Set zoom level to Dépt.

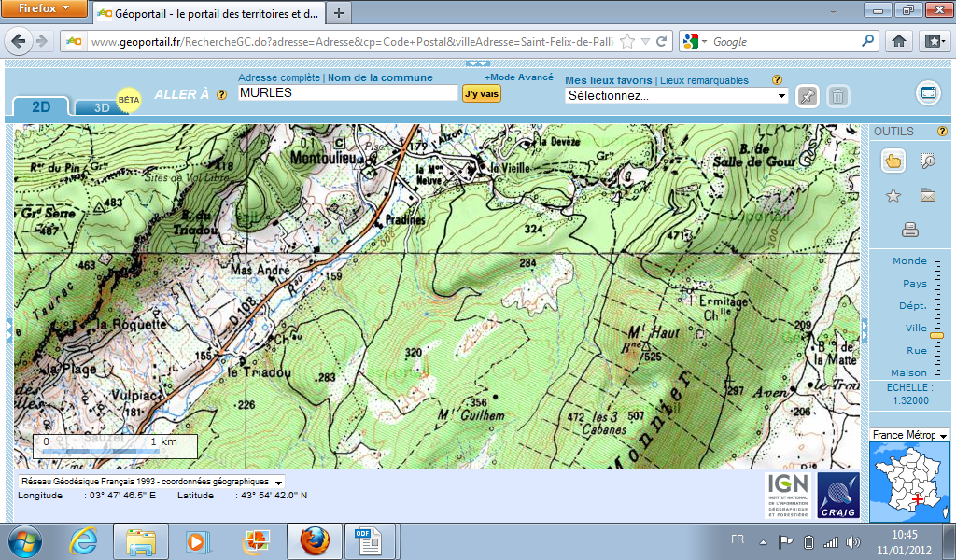[x=913, y=306]
